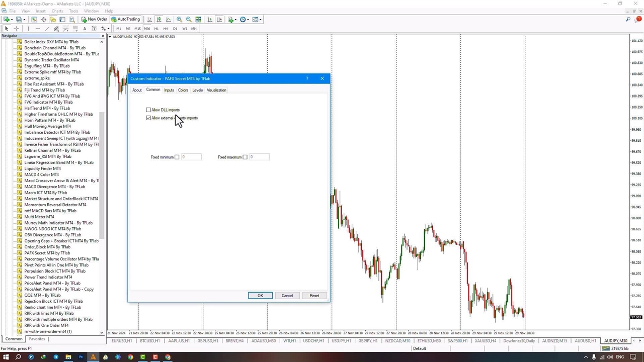Click the New Order toolbar button

[94, 20]
